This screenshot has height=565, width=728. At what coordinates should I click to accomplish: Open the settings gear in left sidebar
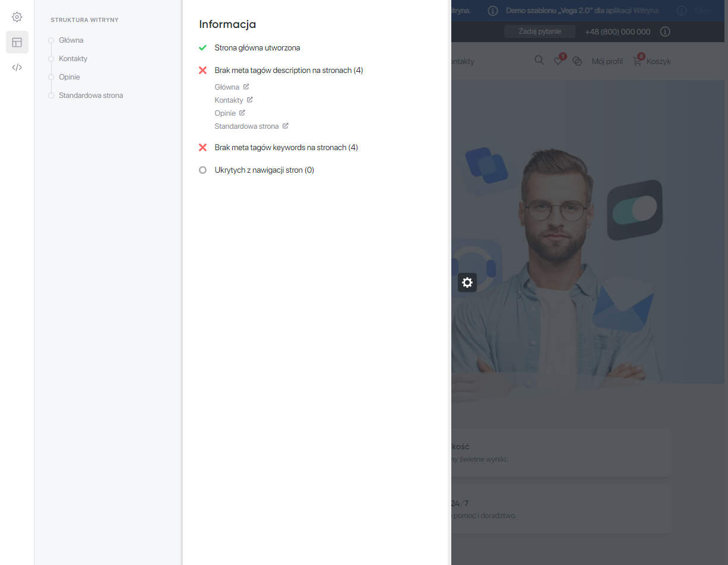pyautogui.click(x=17, y=17)
